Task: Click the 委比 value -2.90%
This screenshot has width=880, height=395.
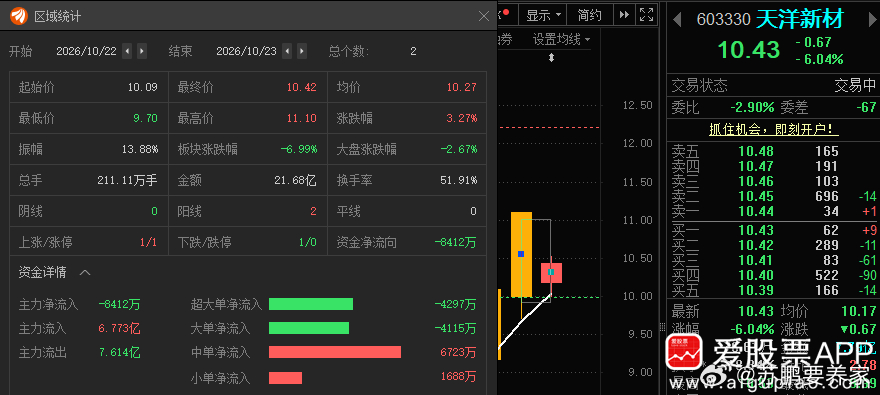Action: click(x=752, y=107)
